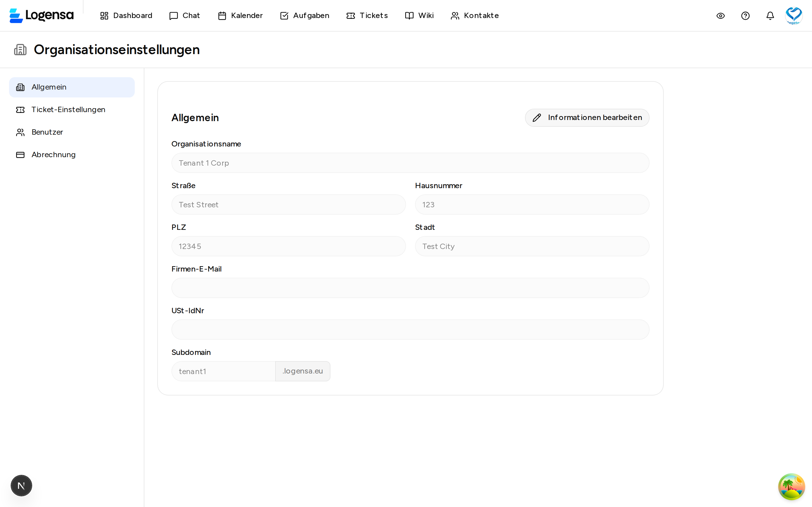Select the Kontakte people icon
The height and width of the screenshot is (507, 812).
(x=455, y=15)
